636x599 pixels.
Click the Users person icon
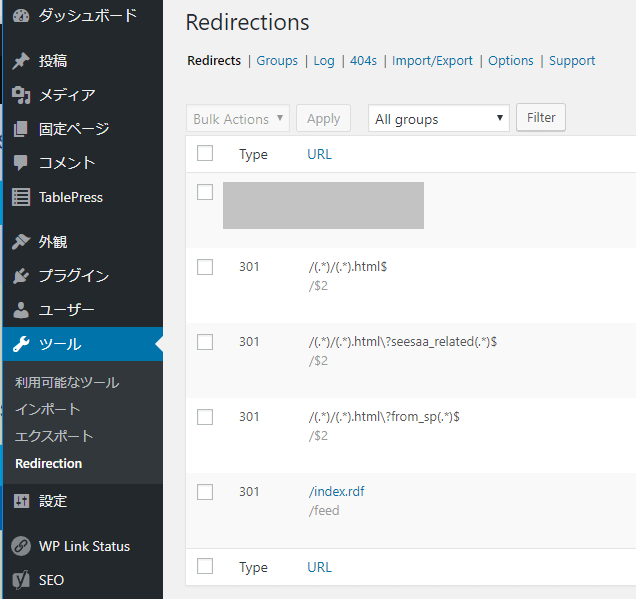click(20, 310)
